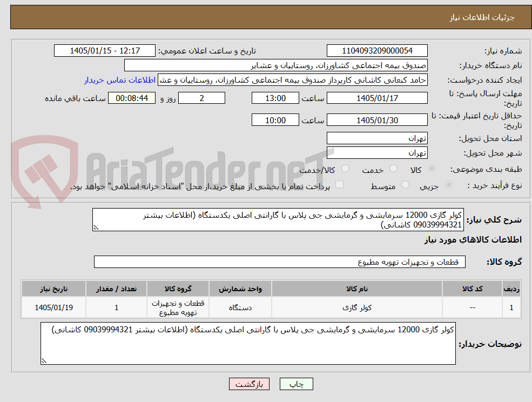Click the buyer organization name field
This screenshot has height=402, width=532.
pyautogui.click(x=275, y=65)
